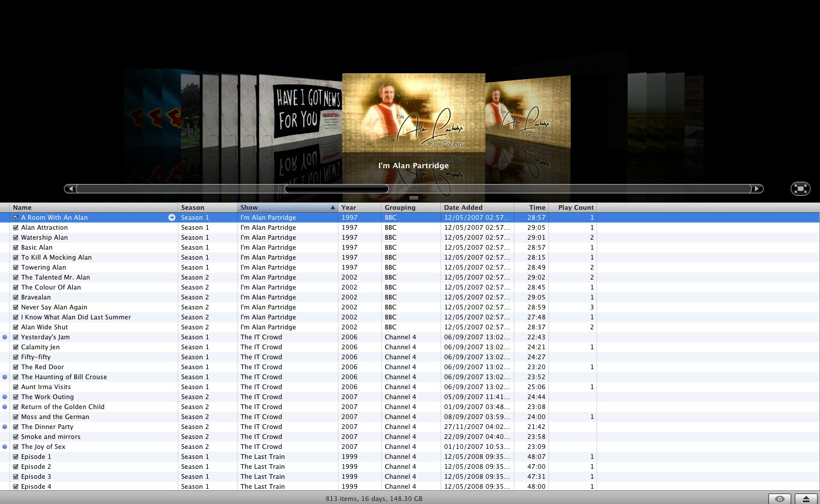Toggle the Watership Alan checkbox
Viewport: 820px width, 504px height.
pyautogui.click(x=16, y=237)
